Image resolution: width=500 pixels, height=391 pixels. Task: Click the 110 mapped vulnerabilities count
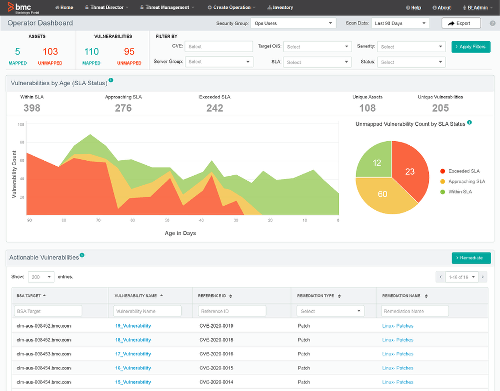point(92,52)
